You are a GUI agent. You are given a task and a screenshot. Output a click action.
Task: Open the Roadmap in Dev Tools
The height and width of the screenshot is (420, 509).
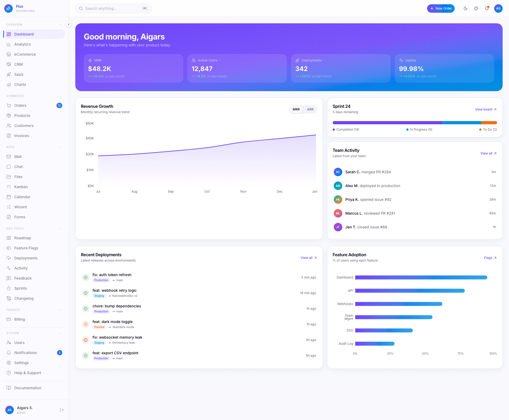click(x=22, y=238)
